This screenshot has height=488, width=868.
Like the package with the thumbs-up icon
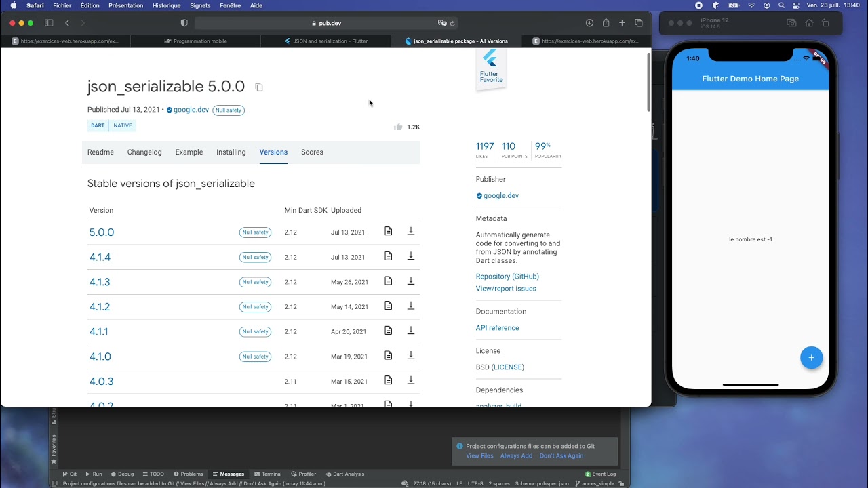[x=398, y=127]
